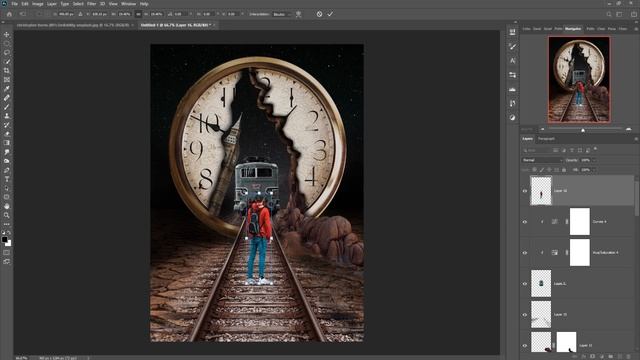The image size is (640, 360).
Task: Hide the Hue/Saturation 4 layer
Action: tap(525, 253)
